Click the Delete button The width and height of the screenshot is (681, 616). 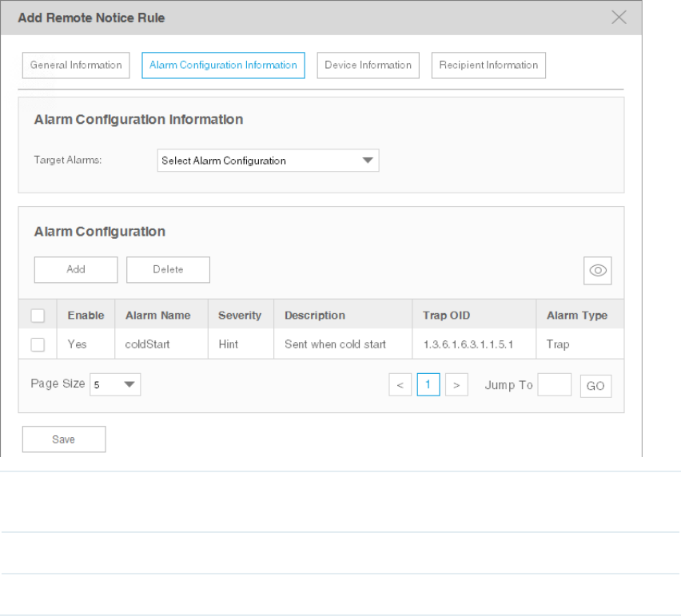168,270
